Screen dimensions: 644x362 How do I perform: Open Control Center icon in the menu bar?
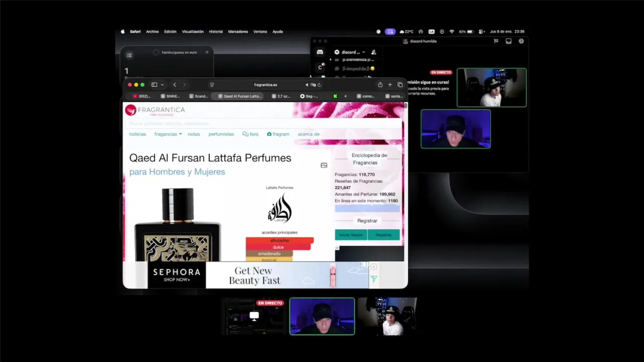coord(481,32)
